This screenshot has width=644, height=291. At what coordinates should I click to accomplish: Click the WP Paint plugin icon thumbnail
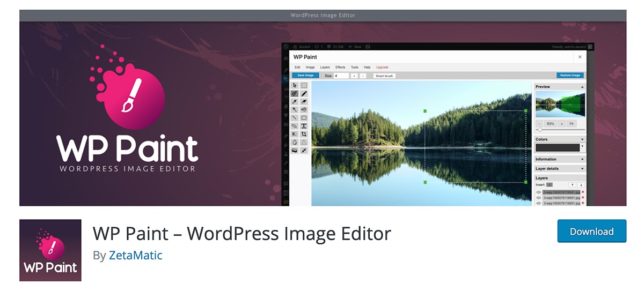click(x=50, y=250)
